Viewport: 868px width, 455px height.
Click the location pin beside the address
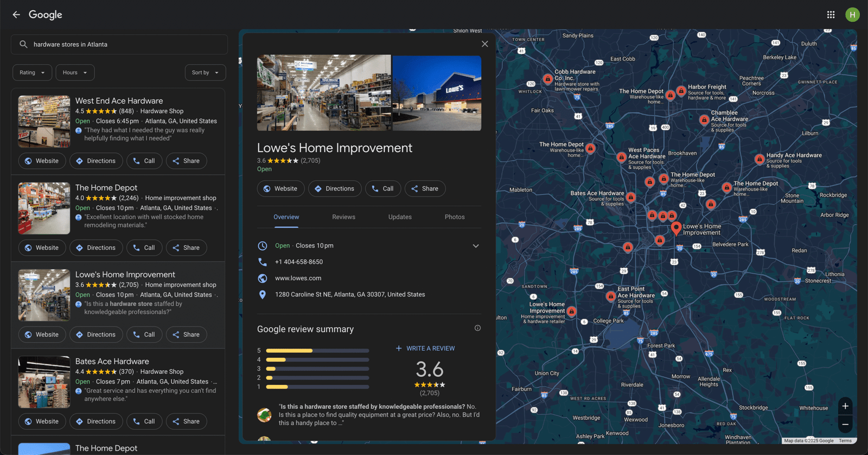[263, 294]
